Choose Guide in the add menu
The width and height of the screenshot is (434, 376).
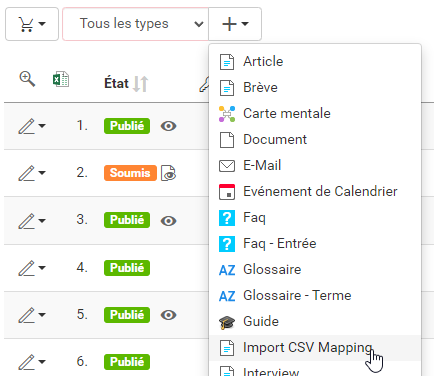coord(315,322)
